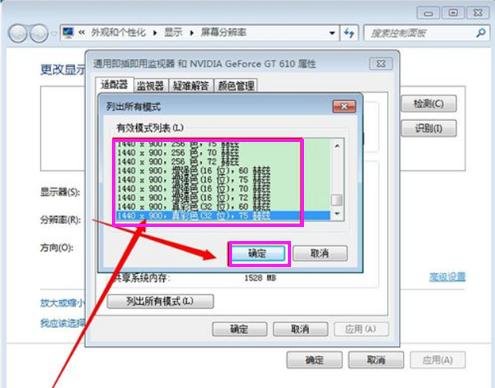The width and height of the screenshot is (495, 388).
Task: Confirm with 确定 in 列出所有模式 dialog
Action: point(258,254)
